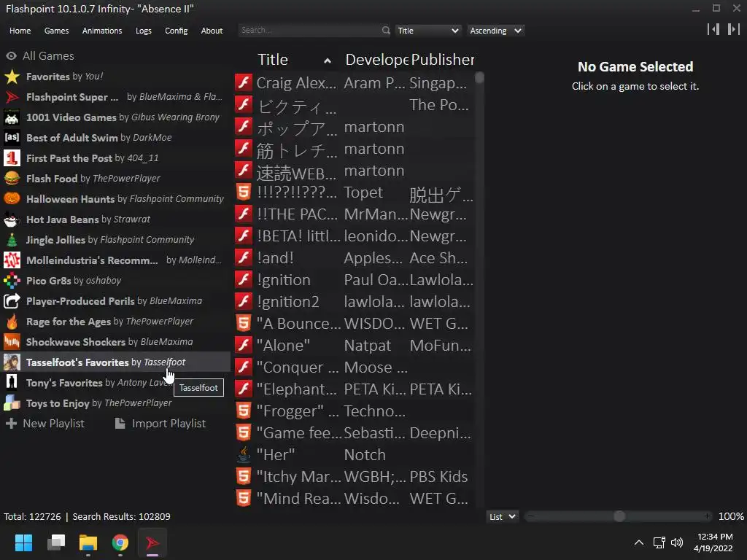Click the HTML5 icon beside "Frogger"
The height and width of the screenshot is (560, 747).
point(244,411)
